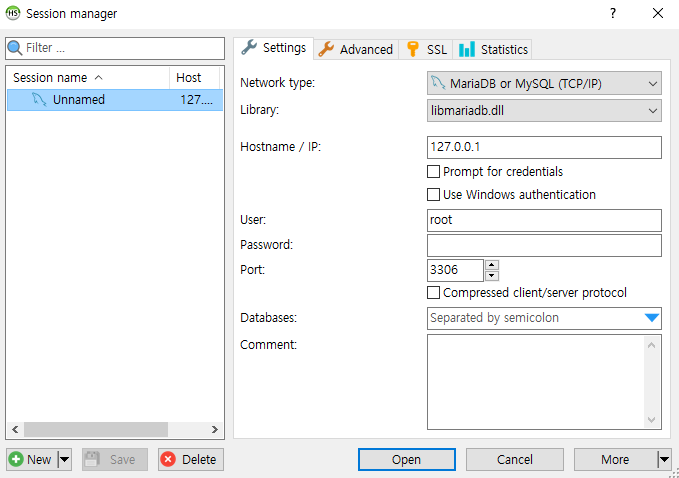The image size is (679, 478).
Task: Click the Password input field
Action: coord(544,245)
